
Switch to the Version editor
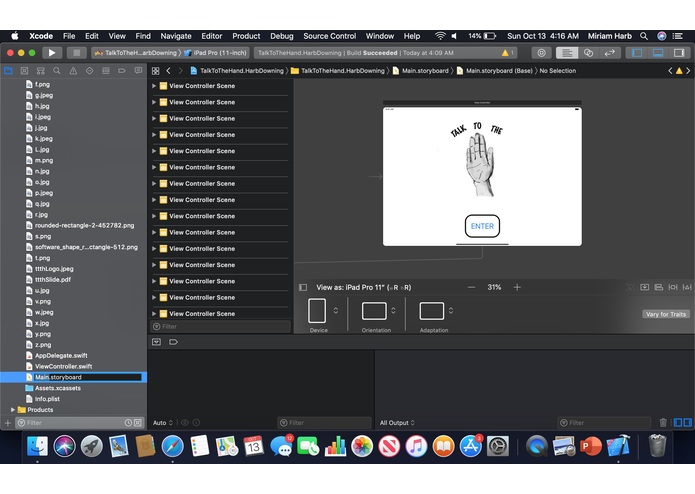pos(610,53)
